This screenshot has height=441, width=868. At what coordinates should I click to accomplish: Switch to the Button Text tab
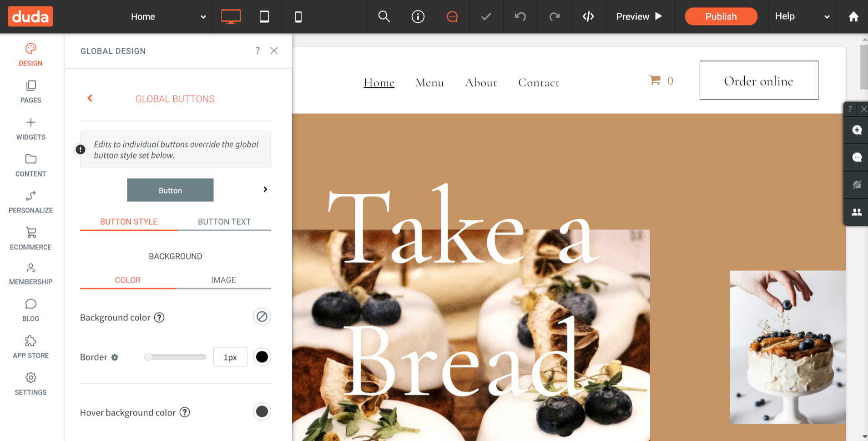(224, 222)
